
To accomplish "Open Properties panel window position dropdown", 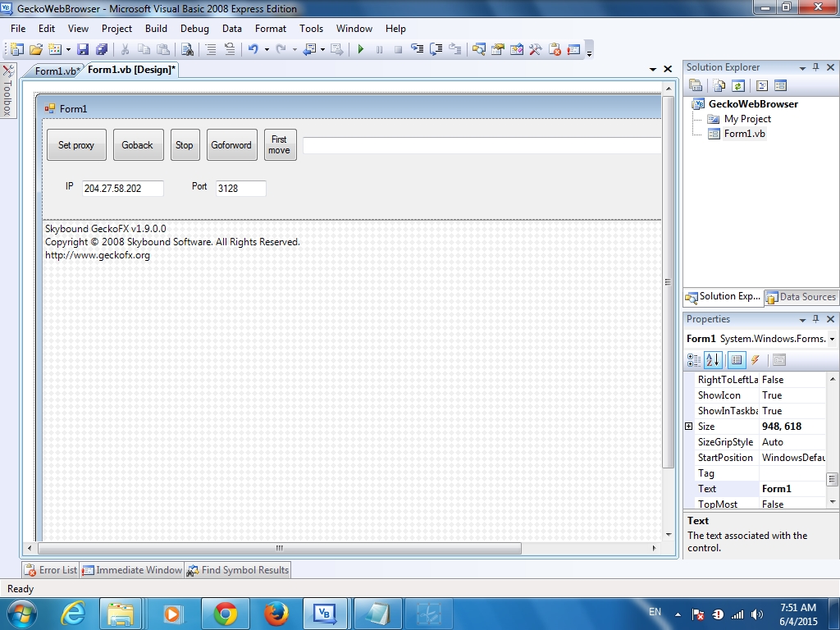I will point(802,319).
